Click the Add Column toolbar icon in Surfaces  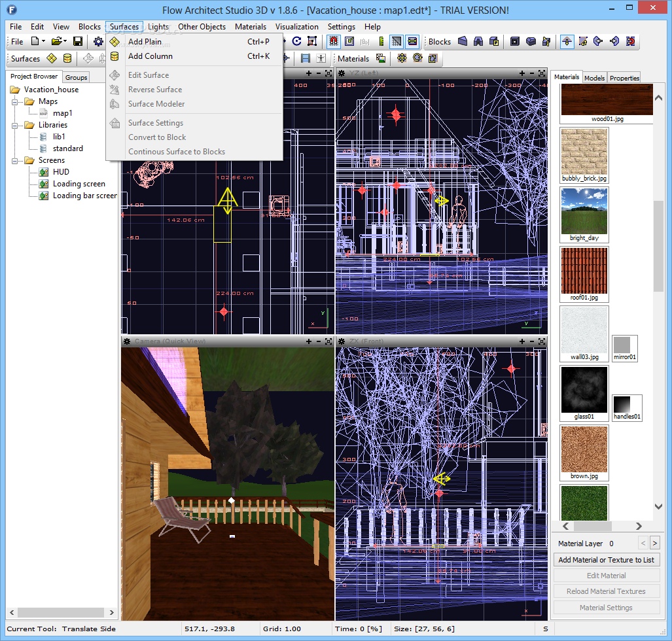tap(67, 58)
